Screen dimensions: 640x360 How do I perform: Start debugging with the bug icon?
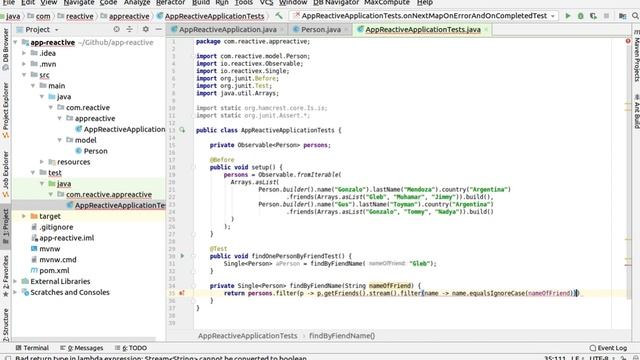tap(580, 16)
